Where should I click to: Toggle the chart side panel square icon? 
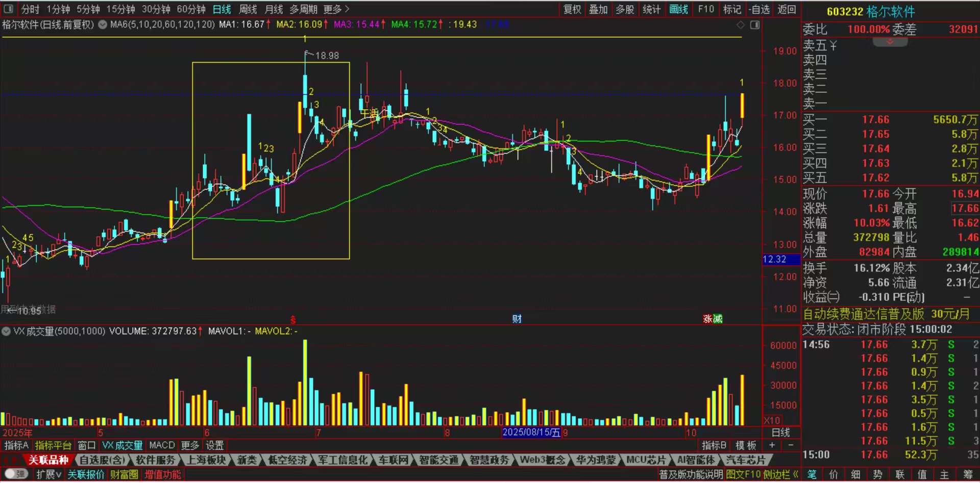click(755, 25)
